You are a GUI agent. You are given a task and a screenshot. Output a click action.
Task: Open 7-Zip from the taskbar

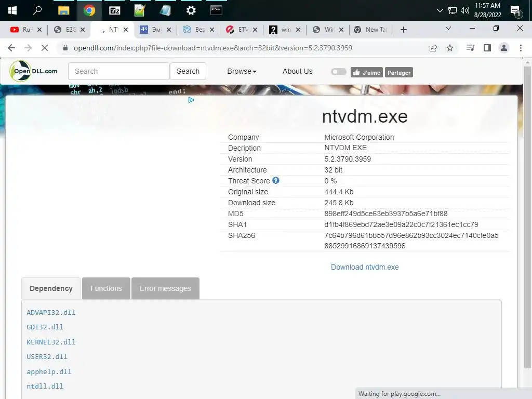[115, 10]
